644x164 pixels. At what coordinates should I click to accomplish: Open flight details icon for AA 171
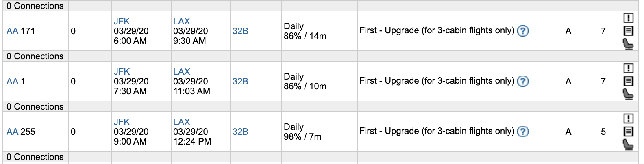coord(628,31)
